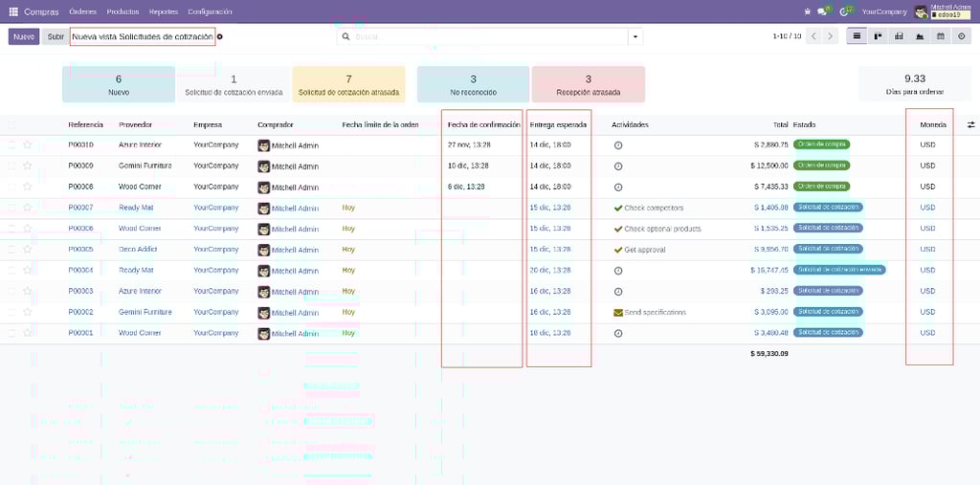The width and height of the screenshot is (980, 485).
Task: Open the Reportes menu
Action: click(164, 11)
